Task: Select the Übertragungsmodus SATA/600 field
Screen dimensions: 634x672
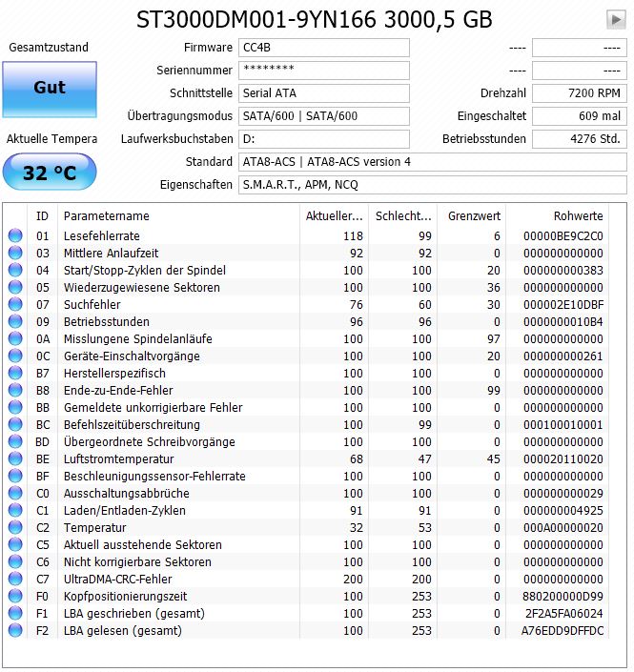Action: click(324, 116)
